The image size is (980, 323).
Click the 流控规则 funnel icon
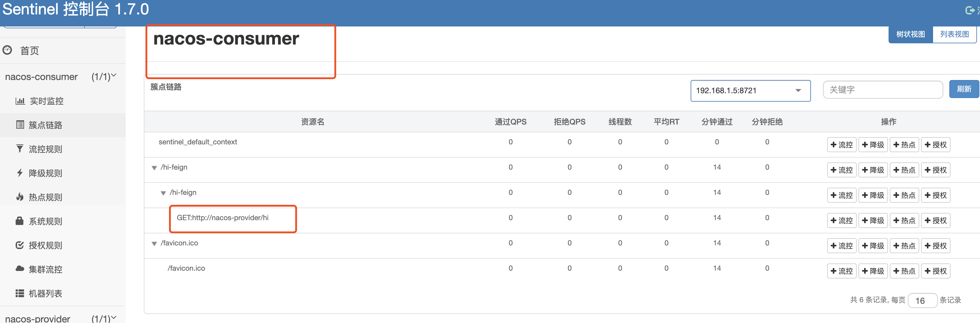click(x=20, y=149)
